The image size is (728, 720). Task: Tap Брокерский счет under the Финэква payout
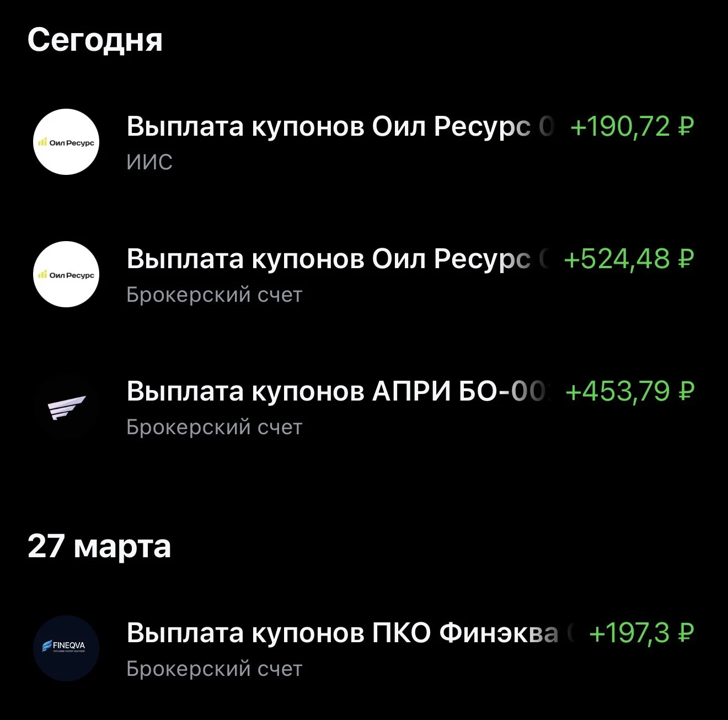[x=215, y=669]
